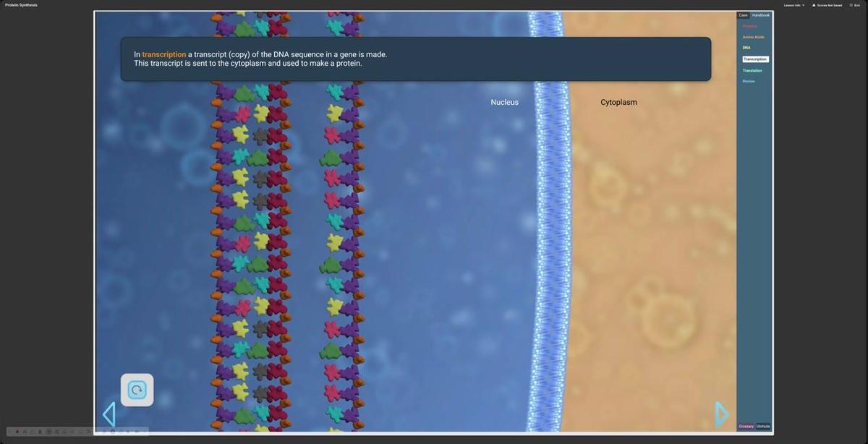
Task: Click the highlighted word transcription
Action: tap(164, 54)
